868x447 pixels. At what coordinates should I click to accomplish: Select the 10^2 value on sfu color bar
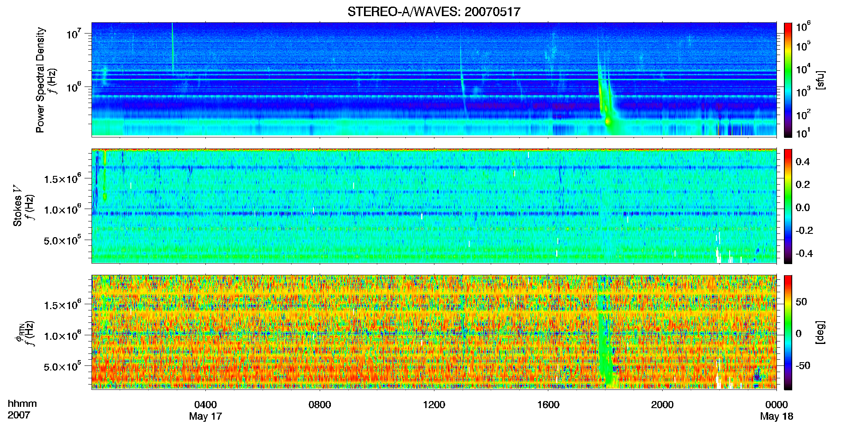point(803,114)
